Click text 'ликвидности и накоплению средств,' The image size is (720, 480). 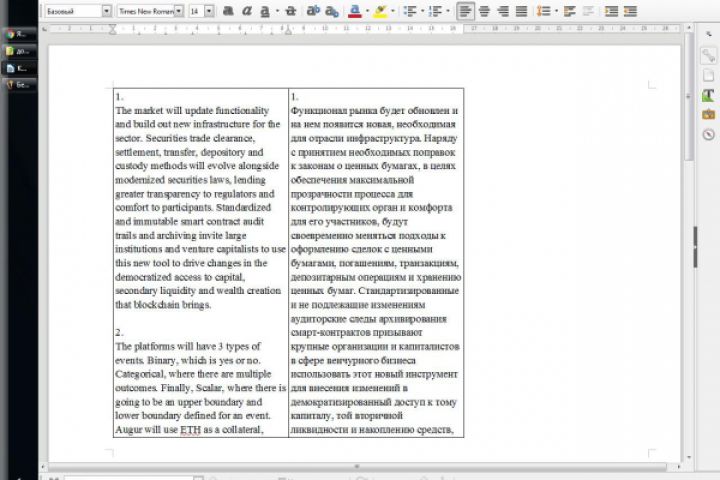372,429
